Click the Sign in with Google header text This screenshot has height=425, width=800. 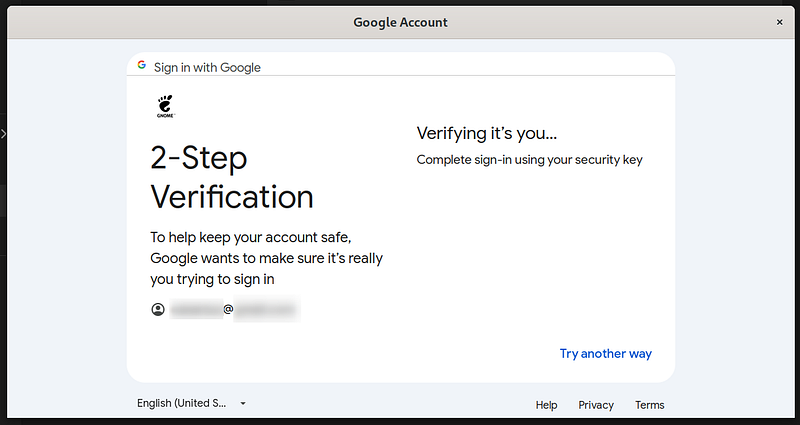click(207, 67)
